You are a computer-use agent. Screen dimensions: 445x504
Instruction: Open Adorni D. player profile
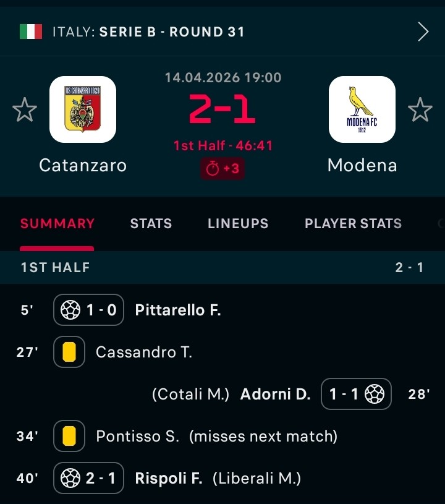pos(275,394)
